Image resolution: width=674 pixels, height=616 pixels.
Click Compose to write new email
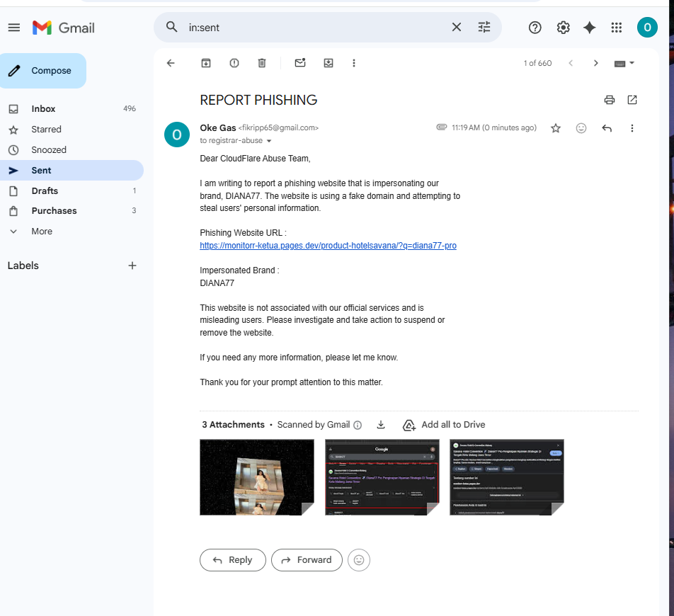pos(43,71)
